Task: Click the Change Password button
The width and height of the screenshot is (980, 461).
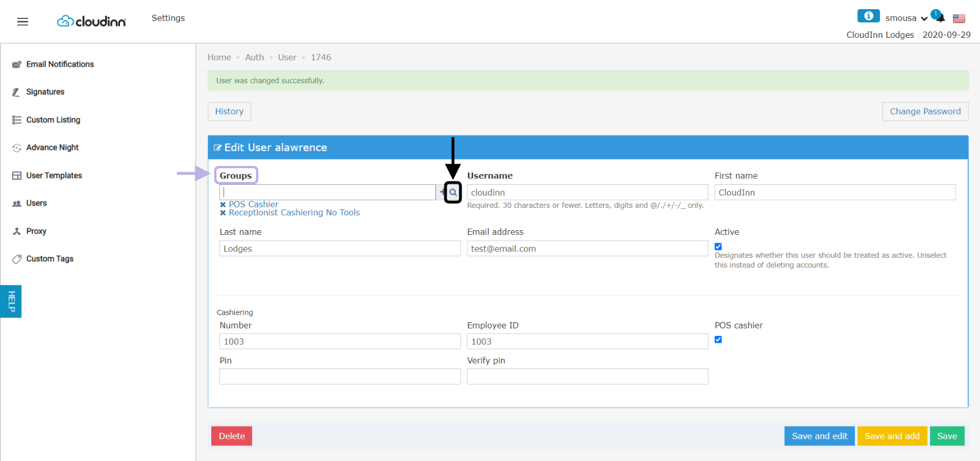Action: [x=925, y=111]
